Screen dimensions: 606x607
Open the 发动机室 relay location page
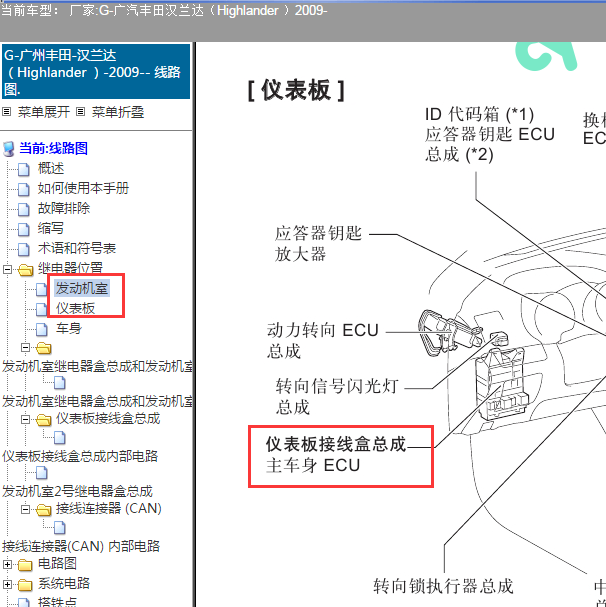[82, 288]
